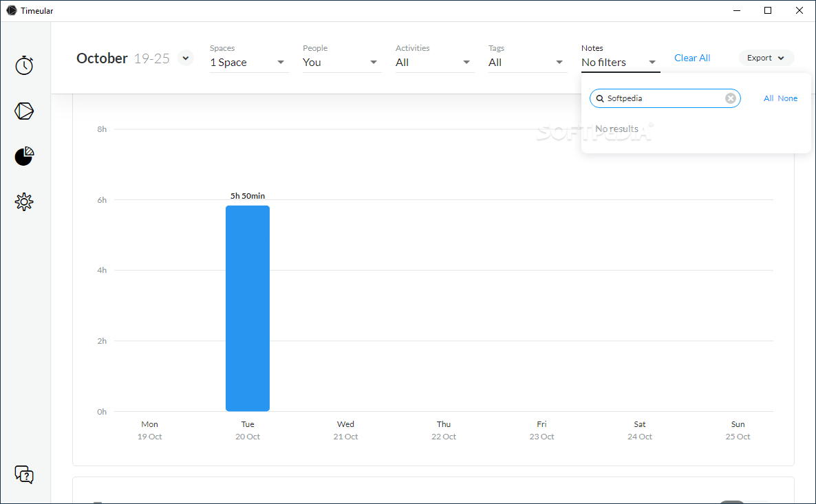Image resolution: width=816 pixels, height=504 pixels.
Task: Click the Sat 24 Oct axis label
Action: tap(640, 430)
